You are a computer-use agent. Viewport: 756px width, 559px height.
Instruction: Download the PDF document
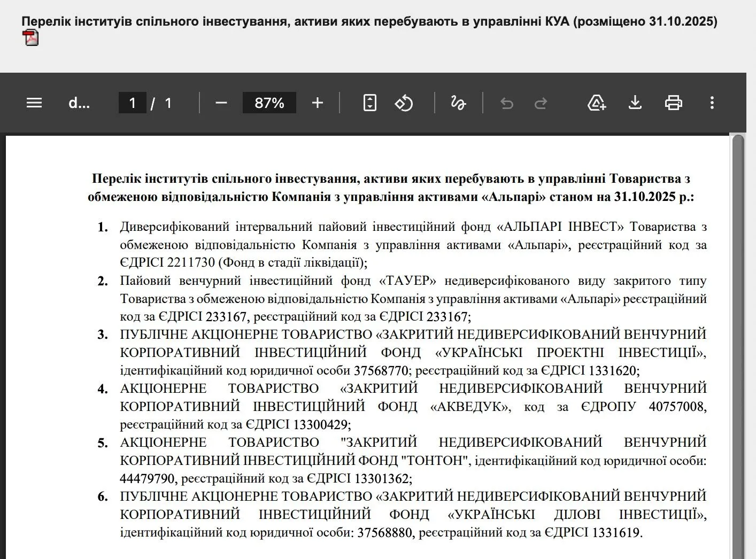(x=635, y=103)
